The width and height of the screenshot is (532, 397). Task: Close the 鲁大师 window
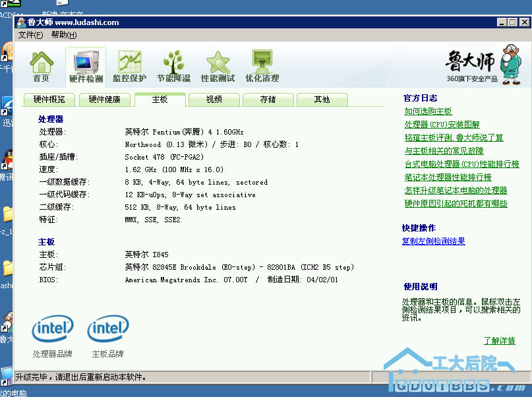[x=525, y=22]
